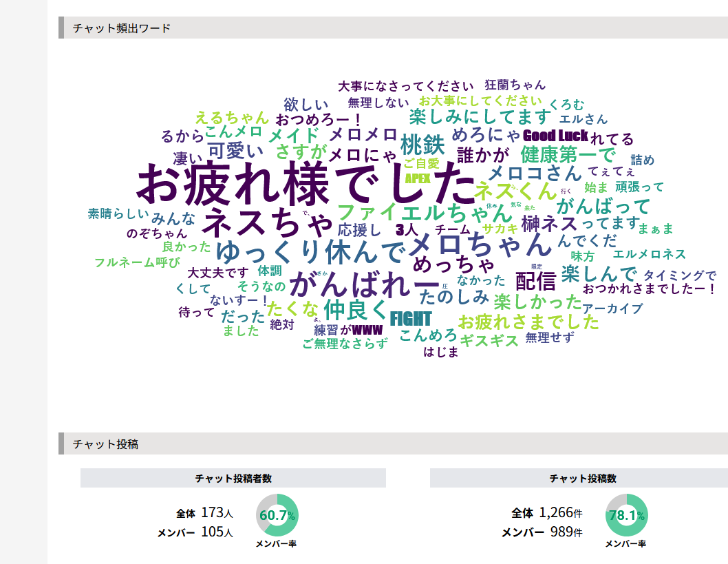This screenshot has height=564, width=728.
Task: Click the word たのしみ in cloud
Action: point(454,297)
